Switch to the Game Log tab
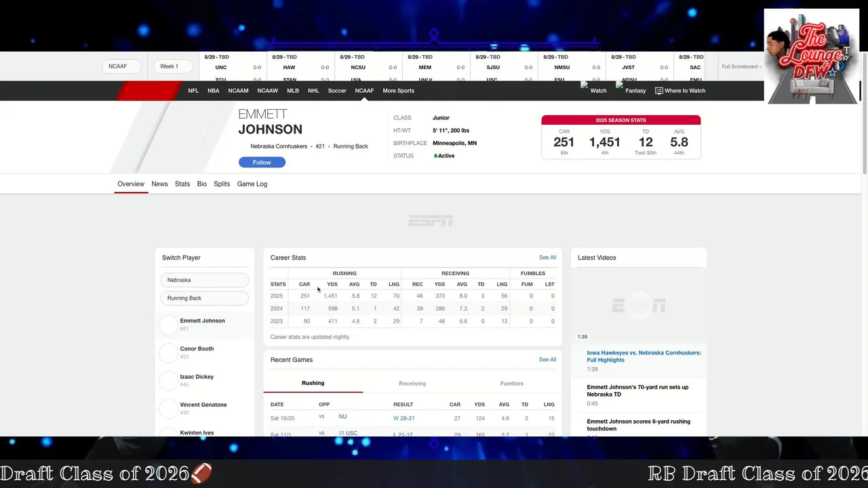The image size is (868, 488). click(x=252, y=184)
